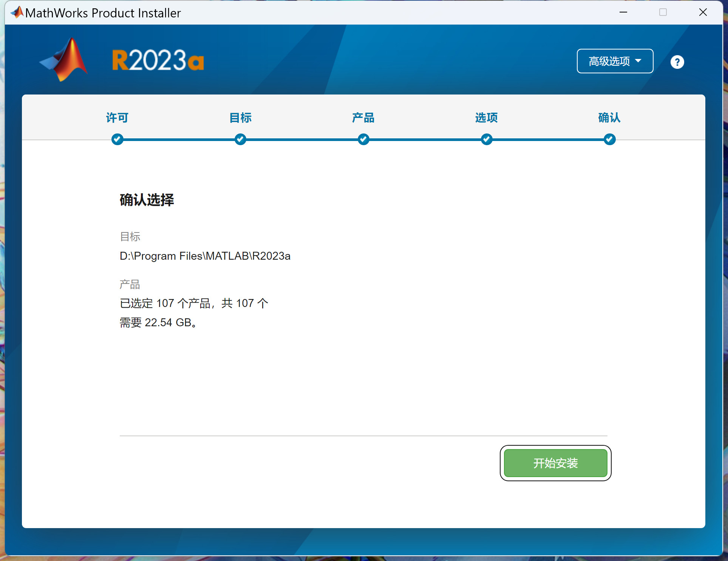Select the 确认 step tab

[609, 118]
